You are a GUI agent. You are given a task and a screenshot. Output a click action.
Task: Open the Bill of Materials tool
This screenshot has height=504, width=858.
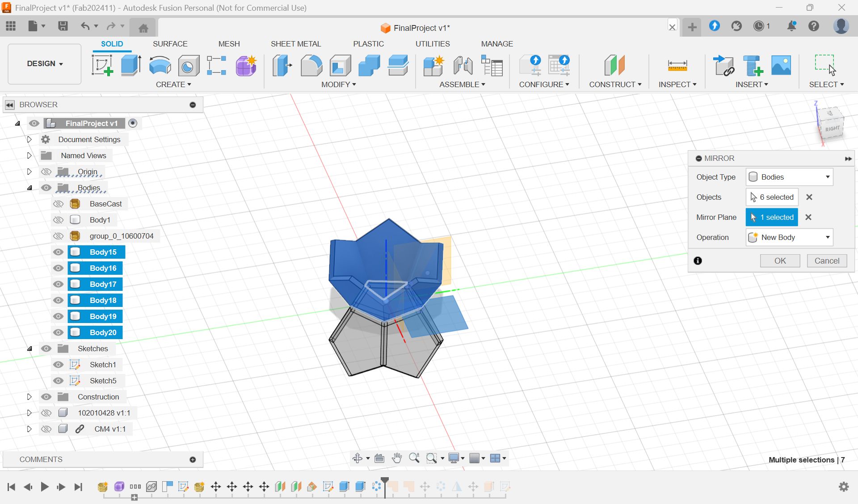[x=492, y=65]
